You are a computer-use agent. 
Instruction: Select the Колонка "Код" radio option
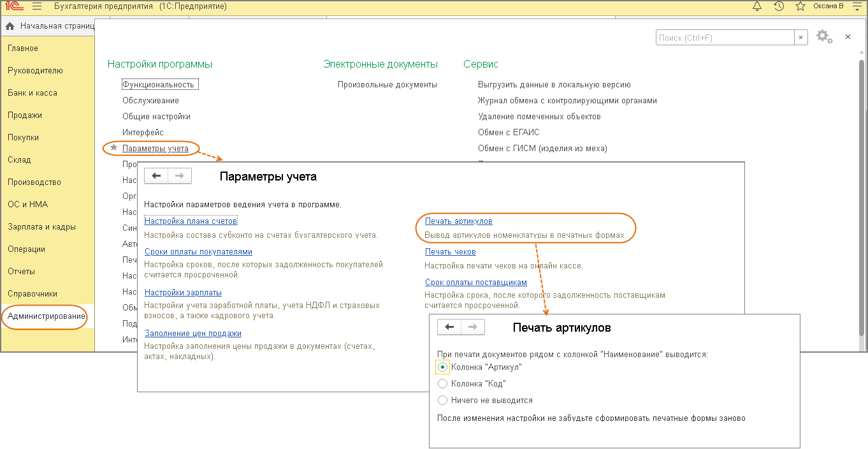tap(443, 384)
